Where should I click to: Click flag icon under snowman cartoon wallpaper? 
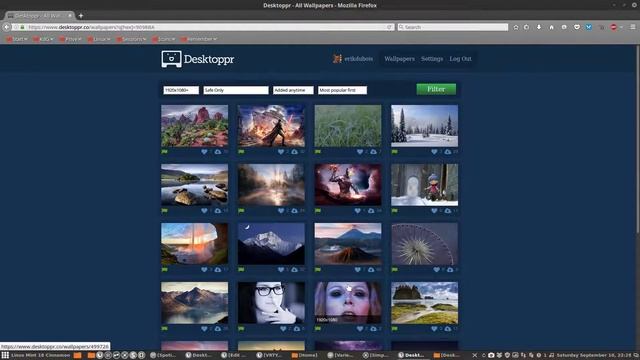tap(395, 211)
